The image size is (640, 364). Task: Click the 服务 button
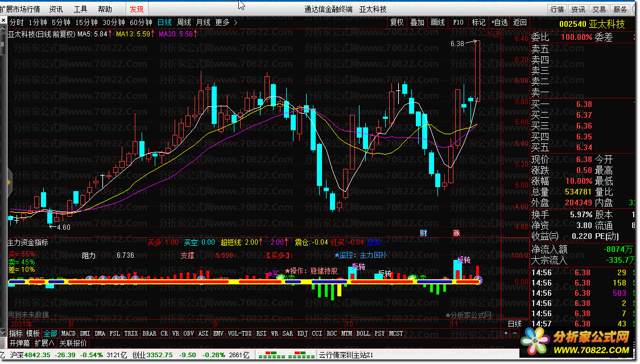click(620, 9)
